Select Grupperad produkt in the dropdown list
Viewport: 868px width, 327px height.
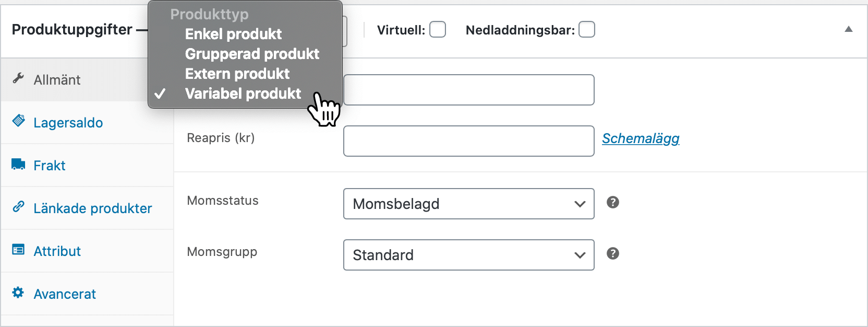point(252,54)
